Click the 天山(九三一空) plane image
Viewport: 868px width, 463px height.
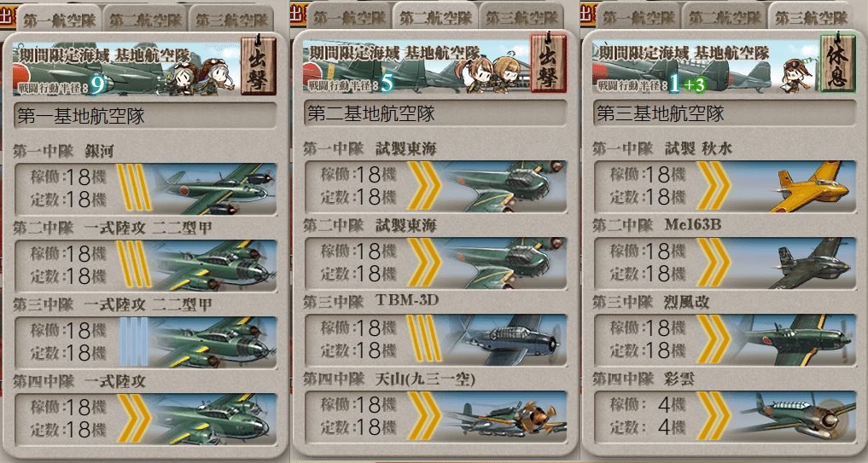coord(505,417)
